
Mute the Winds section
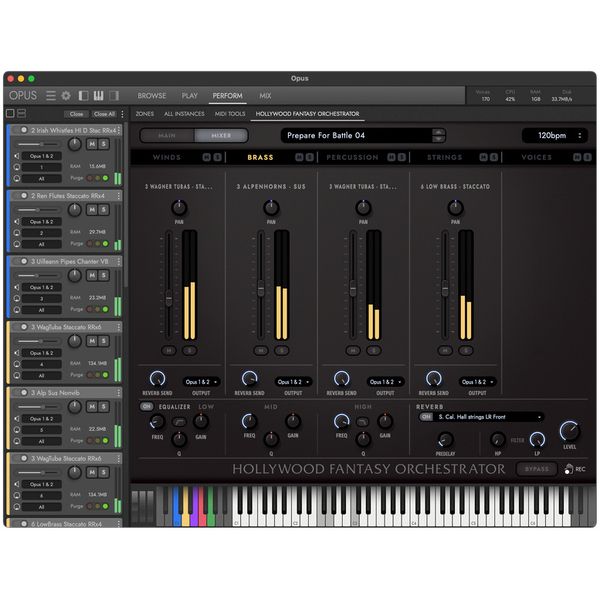[x=207, y=157]
